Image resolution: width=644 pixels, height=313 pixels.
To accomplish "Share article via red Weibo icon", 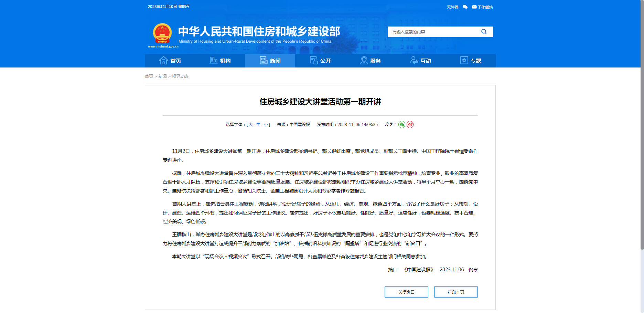I will coord(410,124).
